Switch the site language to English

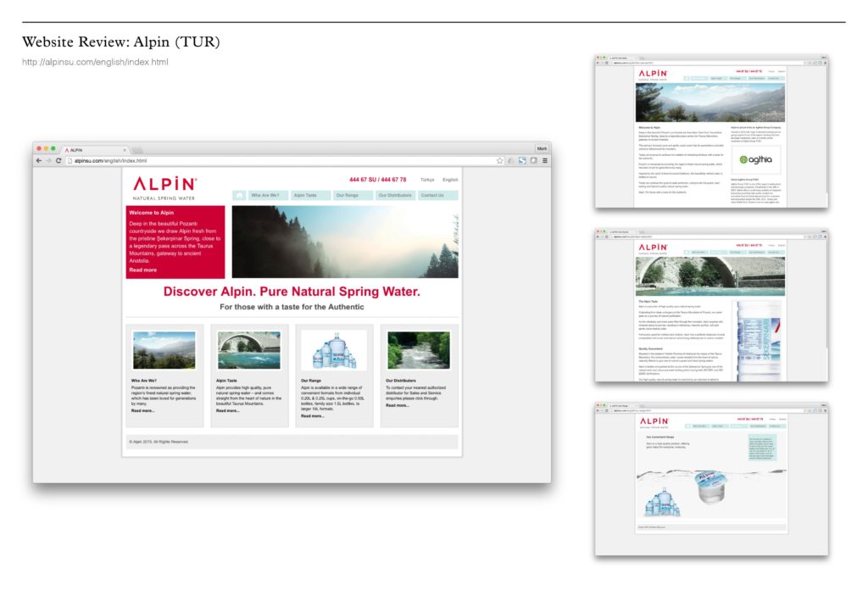point(450,180)
